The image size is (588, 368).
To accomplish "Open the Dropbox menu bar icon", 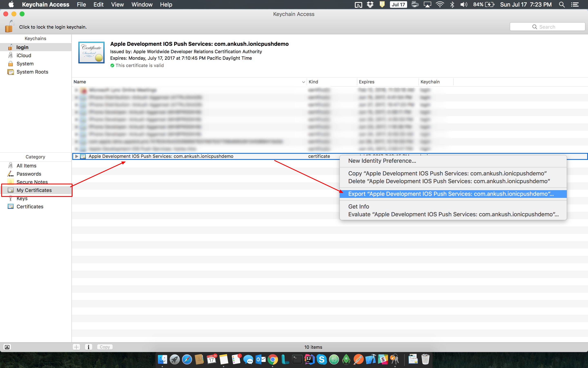I will click(370, 4).
